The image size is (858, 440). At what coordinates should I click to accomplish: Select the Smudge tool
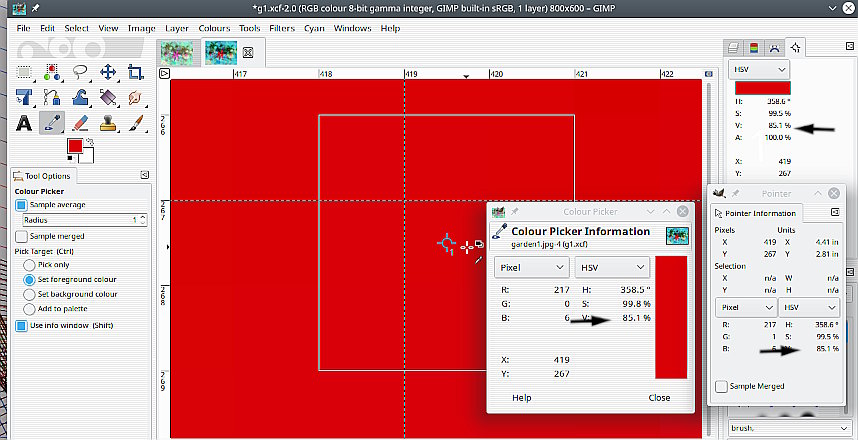pyautogui.click(x=135, y=97)
